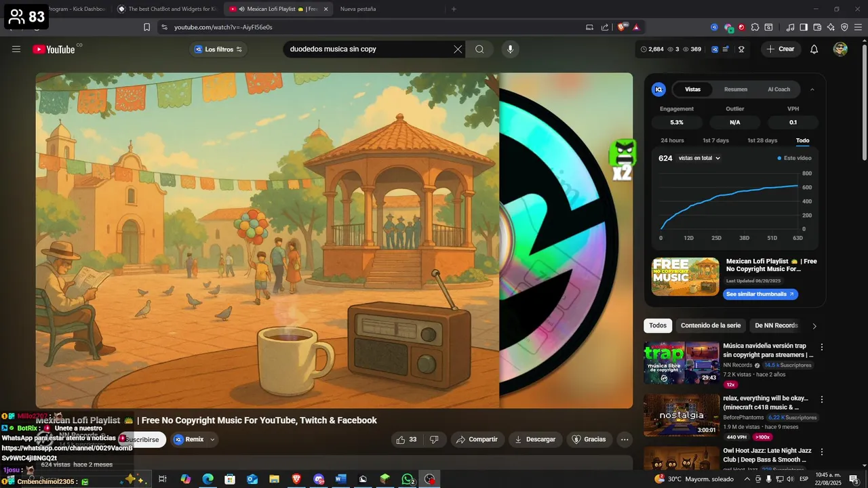868x488 pixels.
Task: Show hidden system tray icons
Action: pyautogui.click(x=747, y=479)
